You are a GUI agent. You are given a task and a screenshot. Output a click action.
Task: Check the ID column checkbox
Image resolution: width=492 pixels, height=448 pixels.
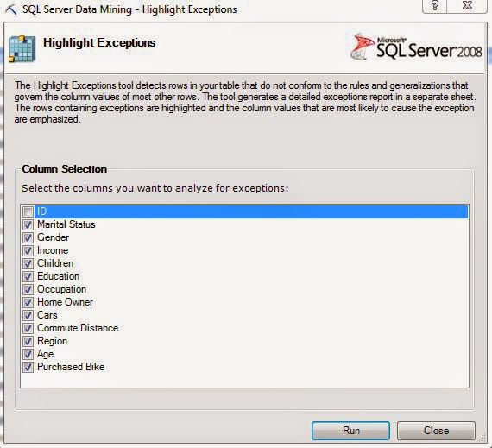(28, 212)
